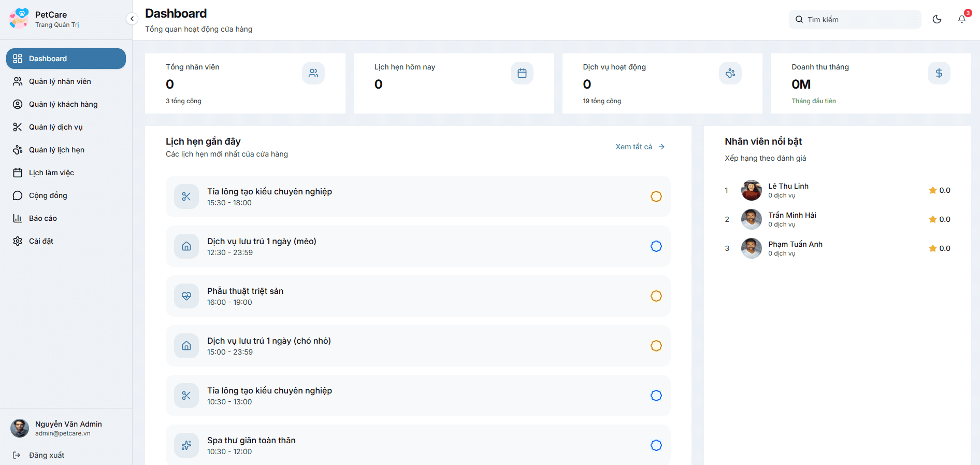The height and width of the screenshot is (465, 980).
Task: Toggle dark mode moon icon
Action: pos(936,19)
